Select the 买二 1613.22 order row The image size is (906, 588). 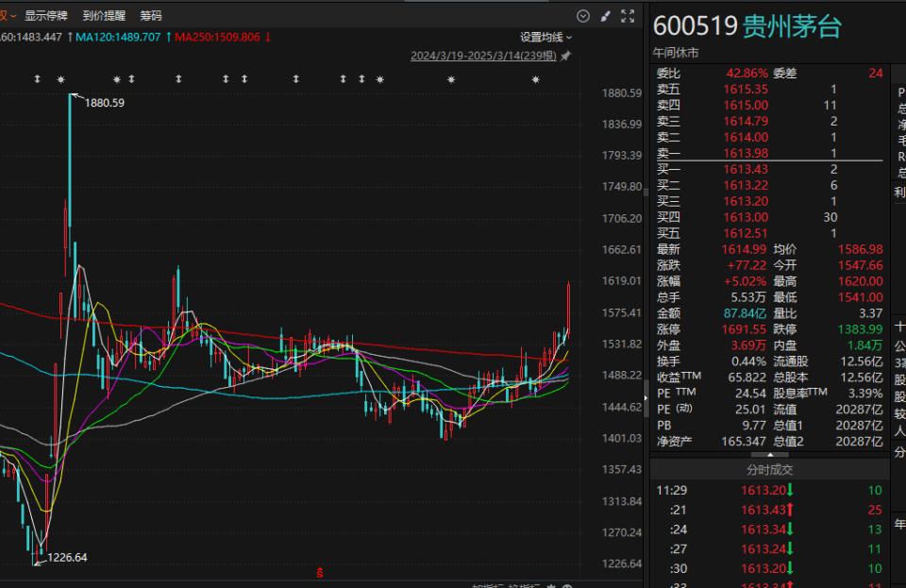(770, 185)
